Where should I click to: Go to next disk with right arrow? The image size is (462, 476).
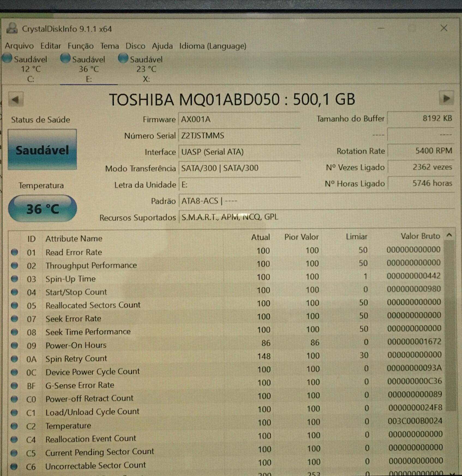(x=446, y=98)
